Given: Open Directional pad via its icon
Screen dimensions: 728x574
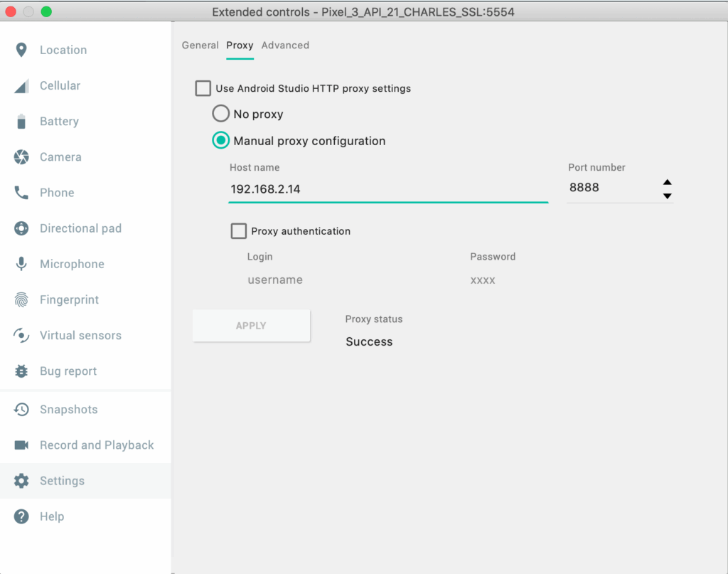Looking at the screenshot, I should click(x=21, y=228).
